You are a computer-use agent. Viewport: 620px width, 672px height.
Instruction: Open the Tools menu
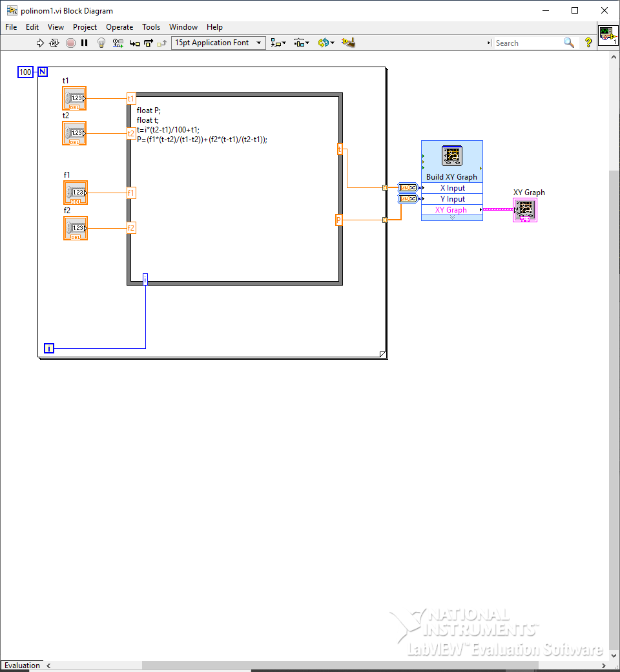pyautogui.click(x=151, y=27)
